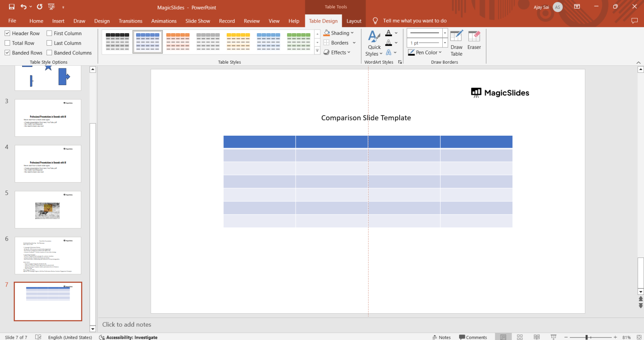Open the Pen Color dropdown

pyautogui.click(x=425, y=52)
